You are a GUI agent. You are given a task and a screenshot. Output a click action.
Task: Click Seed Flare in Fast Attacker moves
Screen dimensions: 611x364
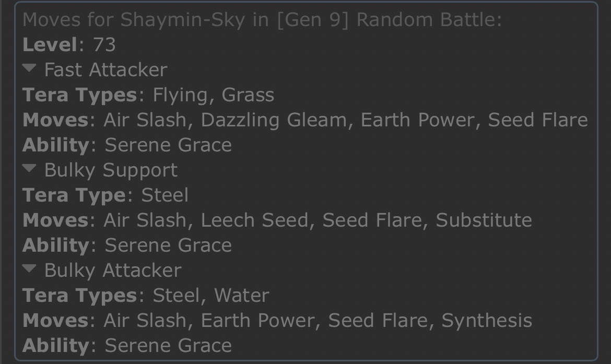pyautogui.click(x=538, y=120)
